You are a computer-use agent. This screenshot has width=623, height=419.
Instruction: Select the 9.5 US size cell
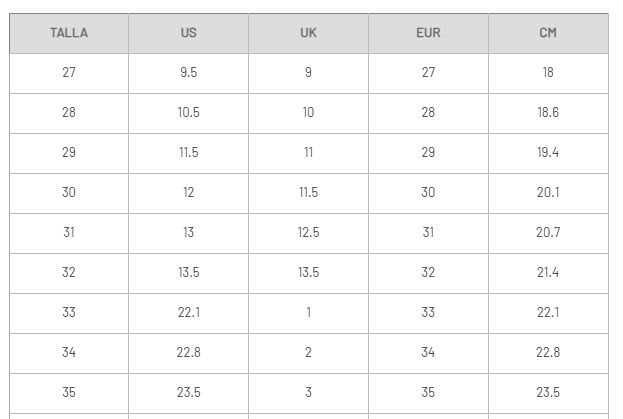coord(188,73)
